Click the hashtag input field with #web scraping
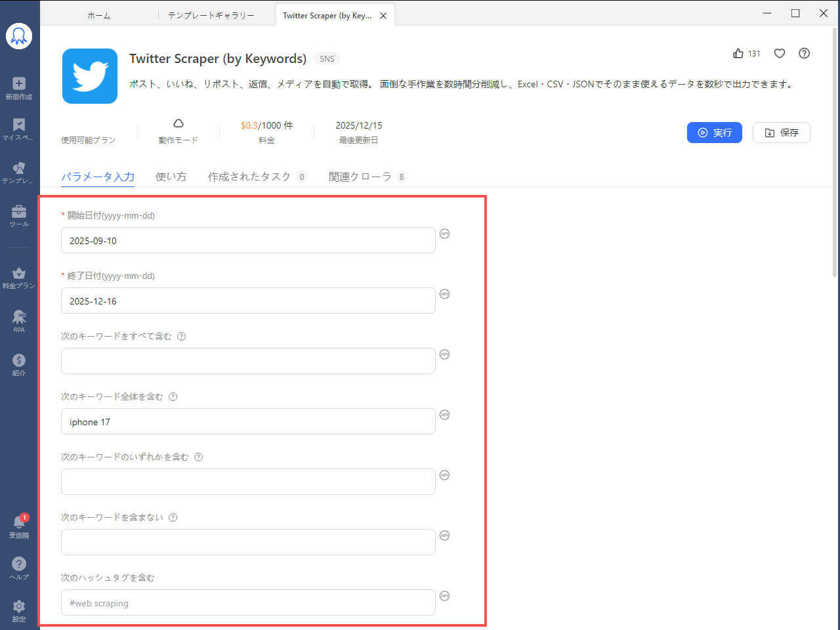 248,603
